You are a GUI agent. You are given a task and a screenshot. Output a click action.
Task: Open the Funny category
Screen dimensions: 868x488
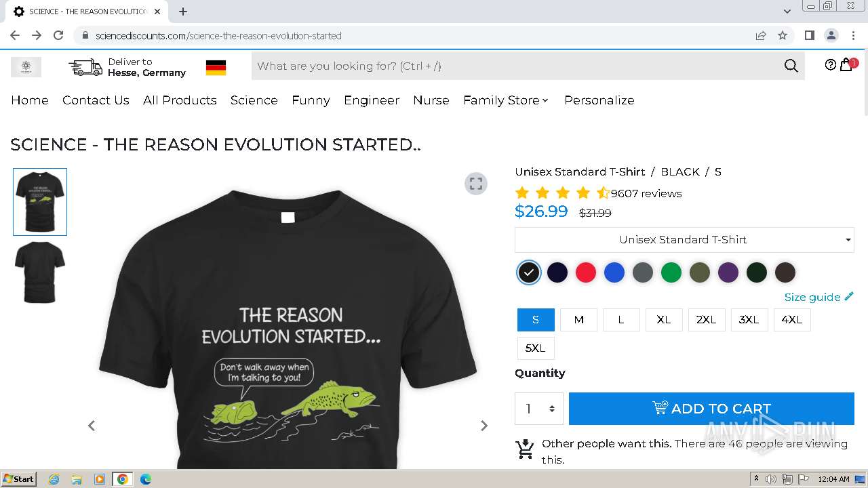tap(311, 100)
